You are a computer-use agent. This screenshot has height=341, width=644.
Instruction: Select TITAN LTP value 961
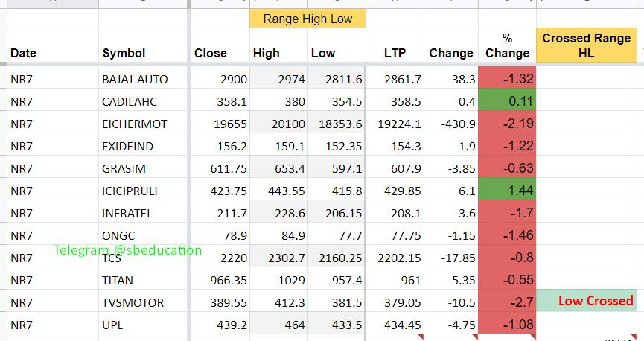(x=395, y=280)
